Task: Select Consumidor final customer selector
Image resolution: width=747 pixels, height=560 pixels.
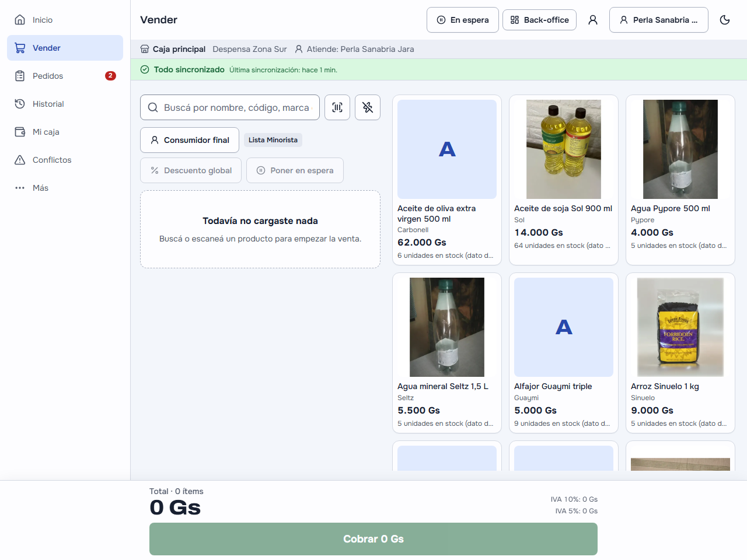Action: pyautogui.click(x=190, y=140)
